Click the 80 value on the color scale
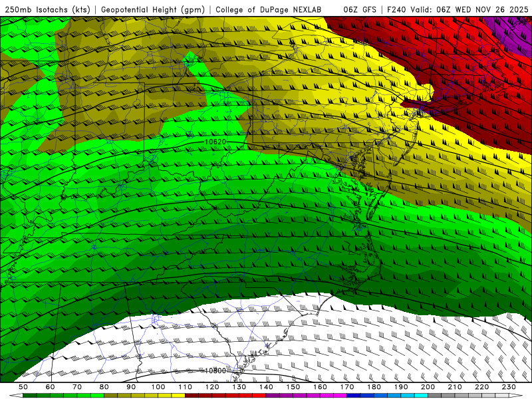 tap(104, 387)
